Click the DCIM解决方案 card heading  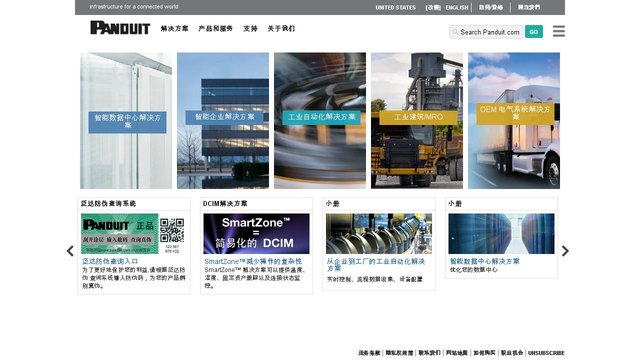click(225, 203)
